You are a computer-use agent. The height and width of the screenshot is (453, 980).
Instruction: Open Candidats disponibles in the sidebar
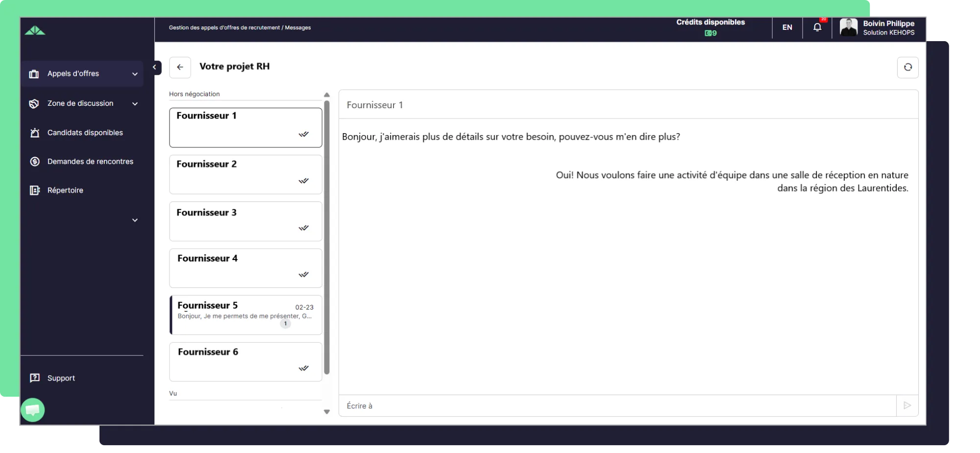click(x=85, y=133)
